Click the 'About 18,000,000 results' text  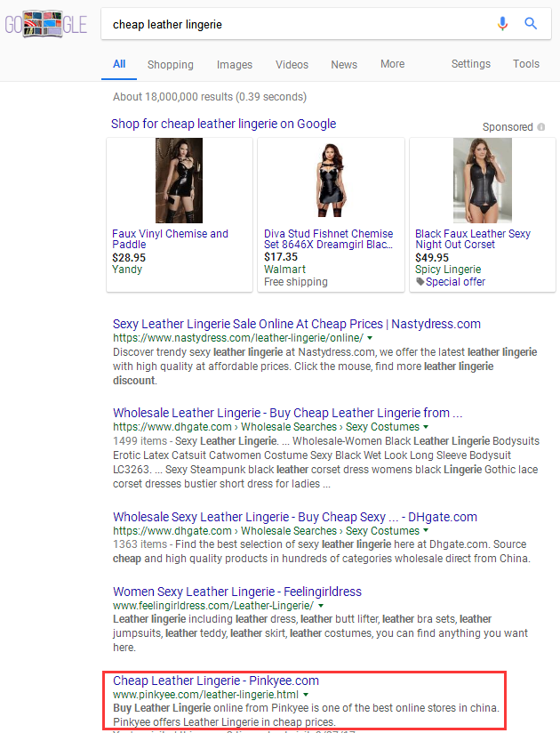click(210, 97)
